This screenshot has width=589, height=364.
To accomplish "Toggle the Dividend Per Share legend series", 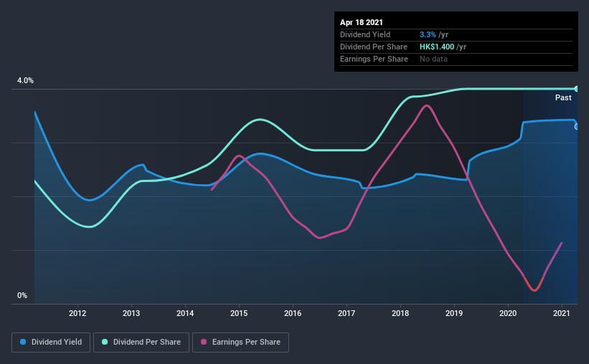I will coord(141,343).
